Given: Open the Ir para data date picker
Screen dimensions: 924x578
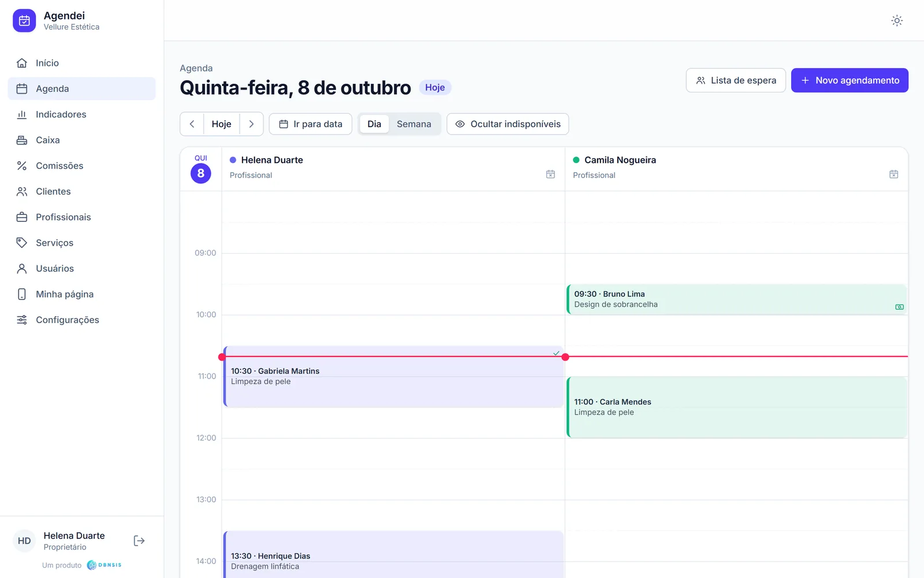Looking at the screenshot, I should tap(311, 124).
